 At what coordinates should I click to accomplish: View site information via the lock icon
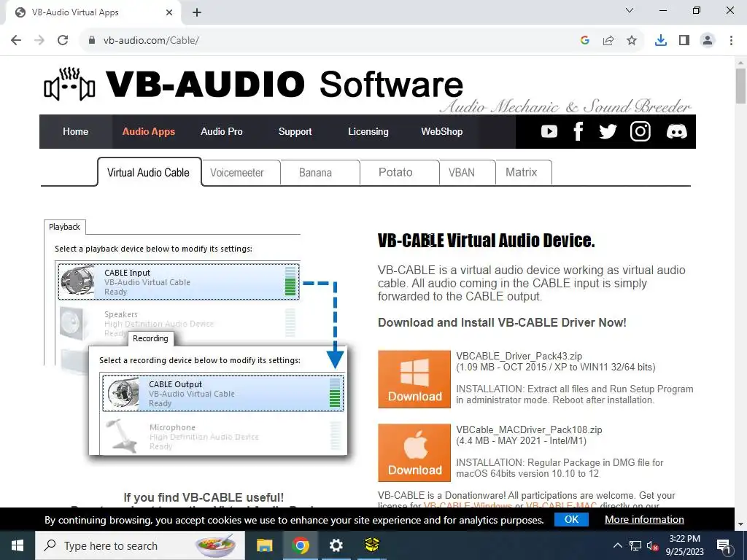pos(92,41)
